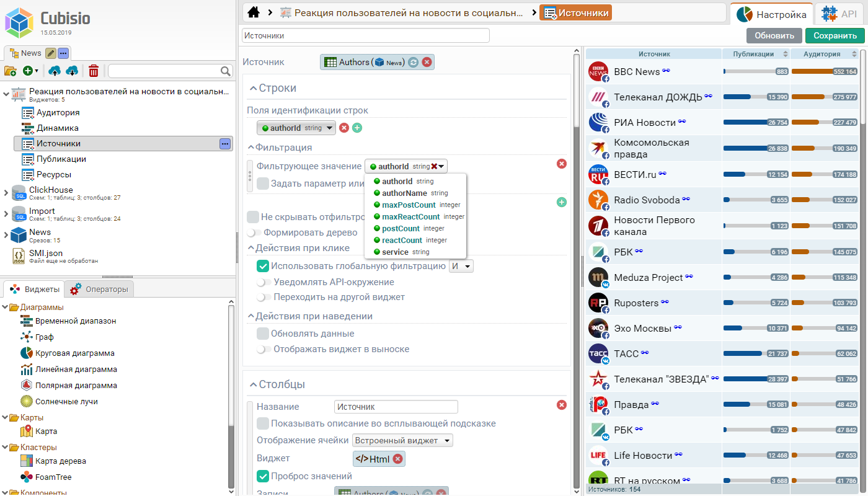
Task: Tick the 'Не скрывать отфильтро…' checkbox
Action: (x=253, y=217)
